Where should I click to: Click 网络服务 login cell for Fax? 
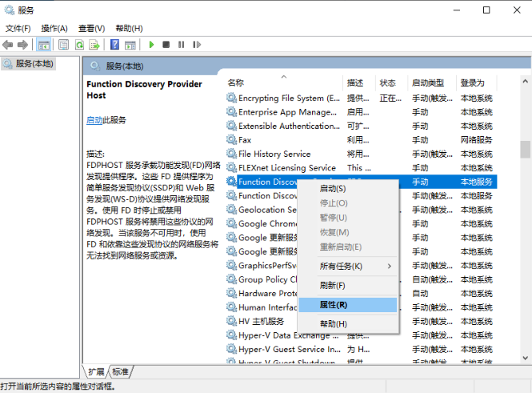[x=476, y=140]
